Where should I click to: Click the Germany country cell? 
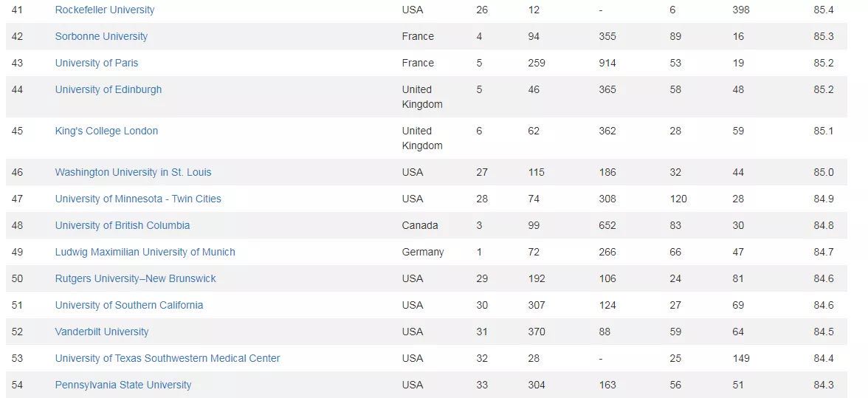[x=423, y=252]
